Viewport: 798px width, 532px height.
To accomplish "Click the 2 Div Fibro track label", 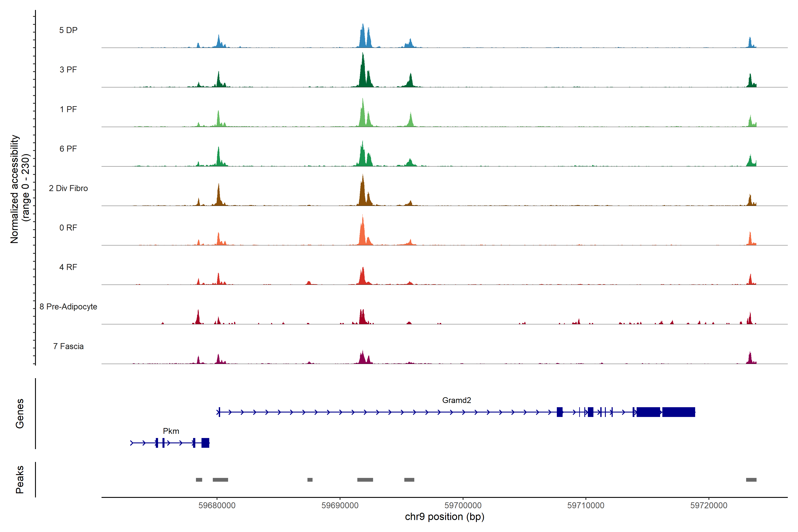I will [68, 188].
